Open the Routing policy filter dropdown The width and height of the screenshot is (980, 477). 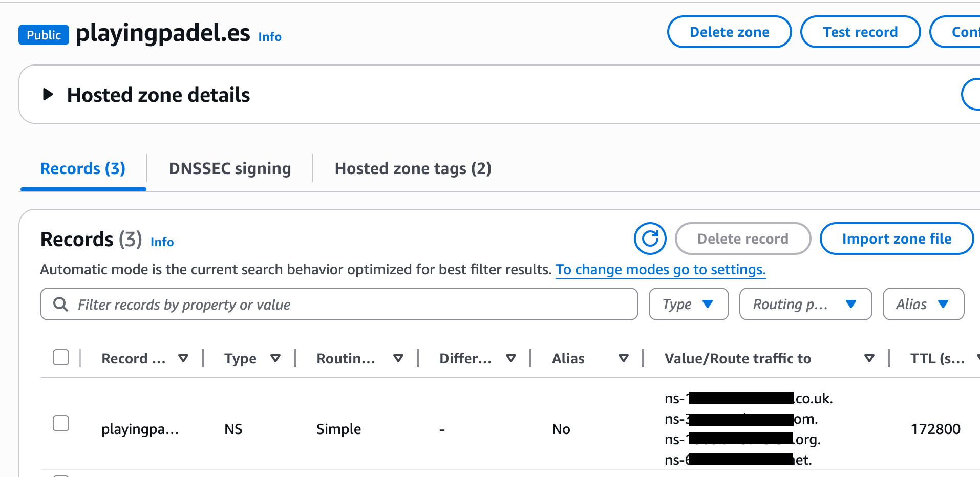tap(805, 304)
